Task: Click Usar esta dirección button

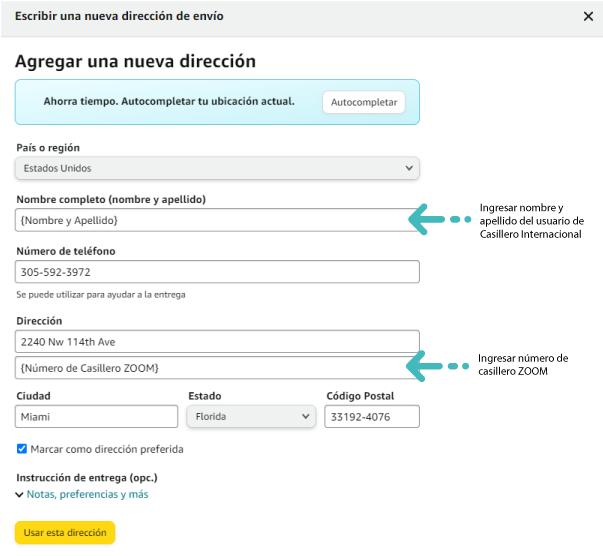Action: pyautogui.click(x=65, y=533)
